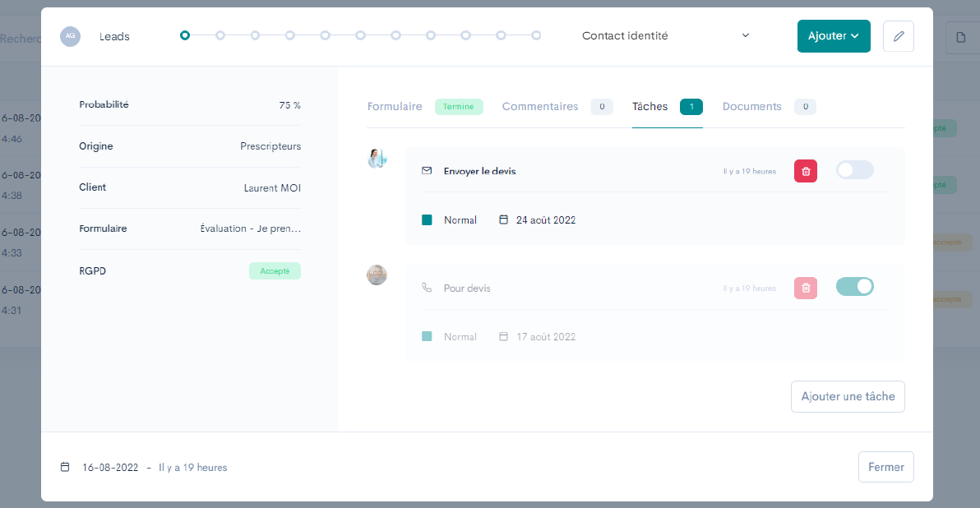Click the Commentaires count badge 0

[x=602, y=107]
